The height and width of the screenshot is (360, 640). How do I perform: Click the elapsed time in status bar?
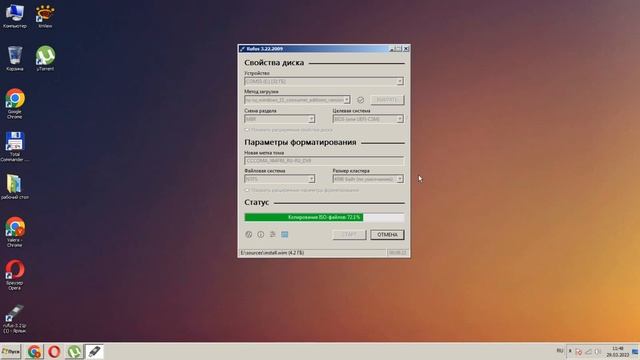click(397, 253)
